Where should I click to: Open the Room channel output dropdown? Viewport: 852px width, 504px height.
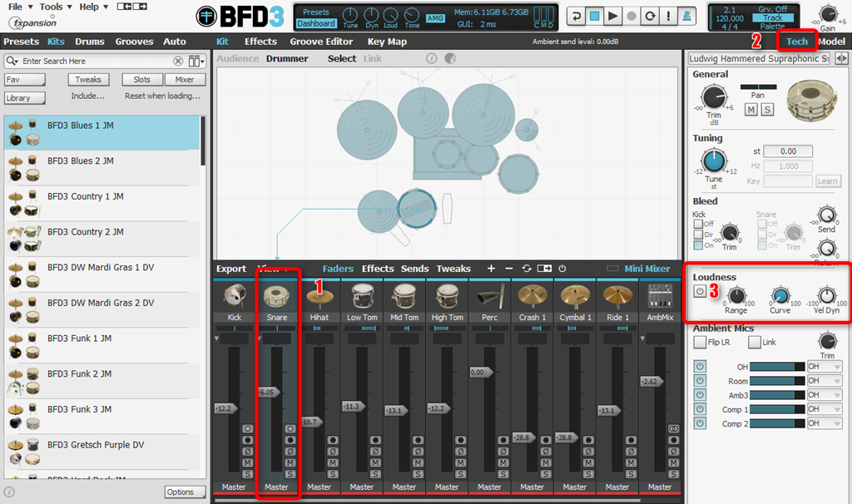pyautogui.click(x=824, y=381)
